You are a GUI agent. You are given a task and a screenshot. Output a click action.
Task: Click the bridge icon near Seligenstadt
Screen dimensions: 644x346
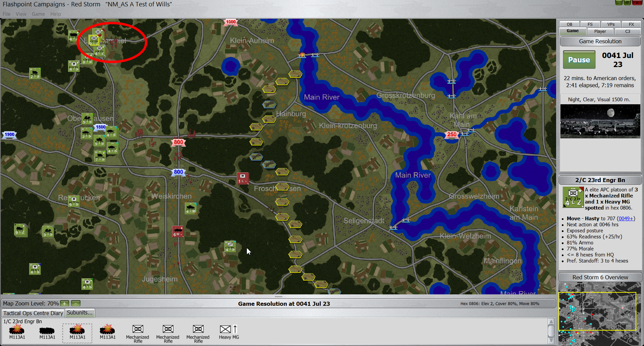393,228
